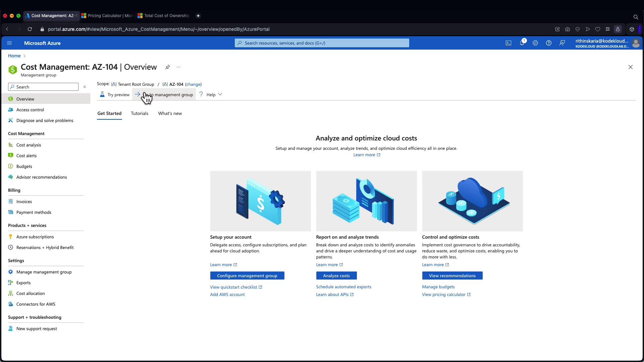This screenshot has width=644, height=362.
Task: Open Cloud Shell icon in header
Action: (508, 43)
